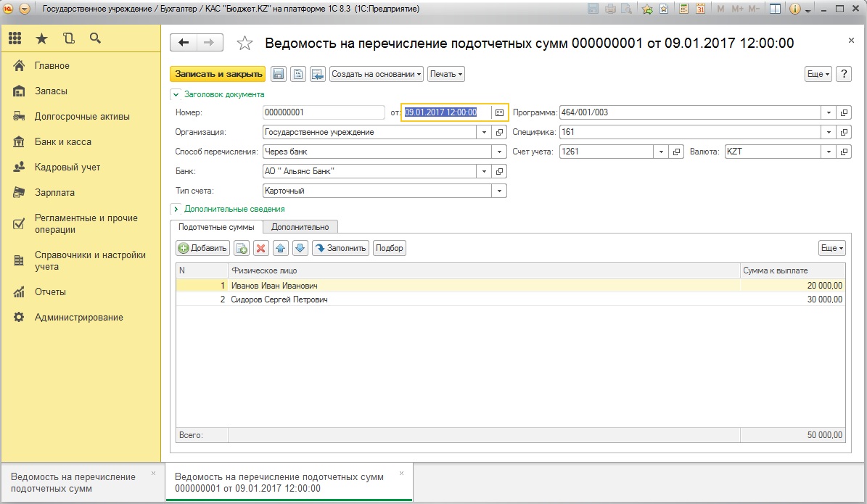Open the Создать на основании dropdown
This screenshot has height=504, width=867.
pyautogui.click(x=377, y=74)
